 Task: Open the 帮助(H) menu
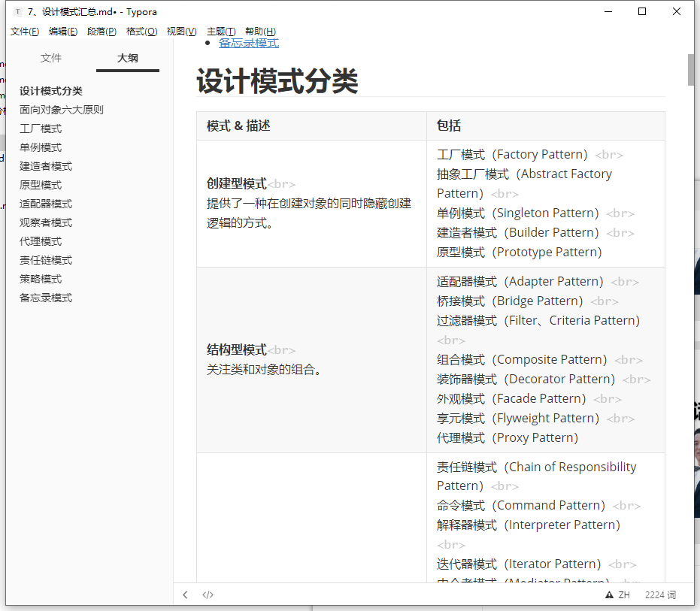click(260, 32)
